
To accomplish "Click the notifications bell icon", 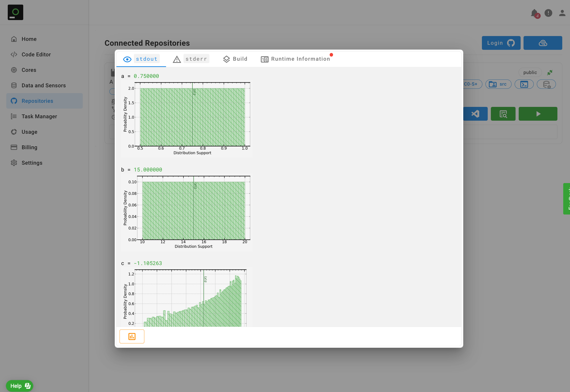I will pos(534,13).
